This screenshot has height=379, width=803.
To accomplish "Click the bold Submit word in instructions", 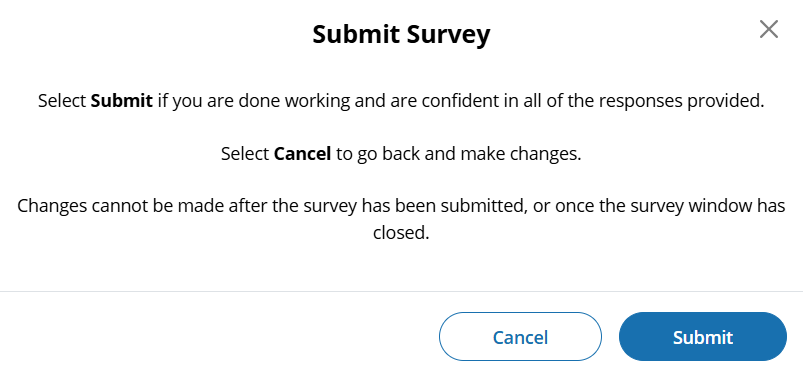I will pyautogui.click(x=121, y=100).
